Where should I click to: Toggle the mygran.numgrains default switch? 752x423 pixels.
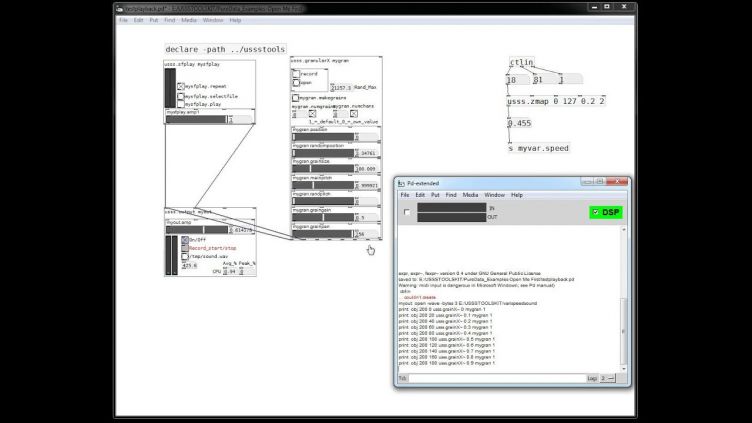(x=312, y=114)
